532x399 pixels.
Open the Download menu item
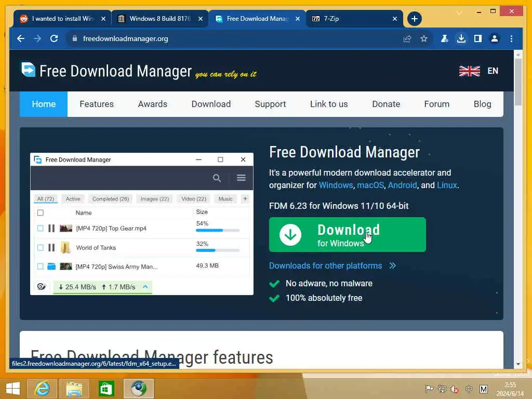click(211, 104)
